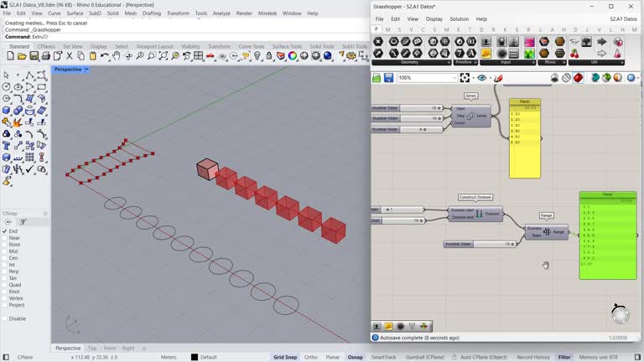Open the Perspective viewport title dropdown arrow

pos(86,70)
